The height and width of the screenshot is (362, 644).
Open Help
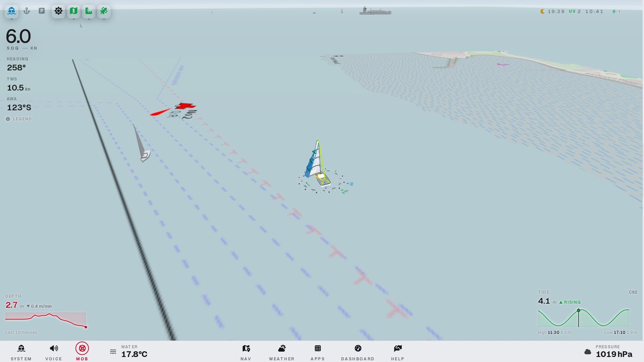click(x=398, y=352)
